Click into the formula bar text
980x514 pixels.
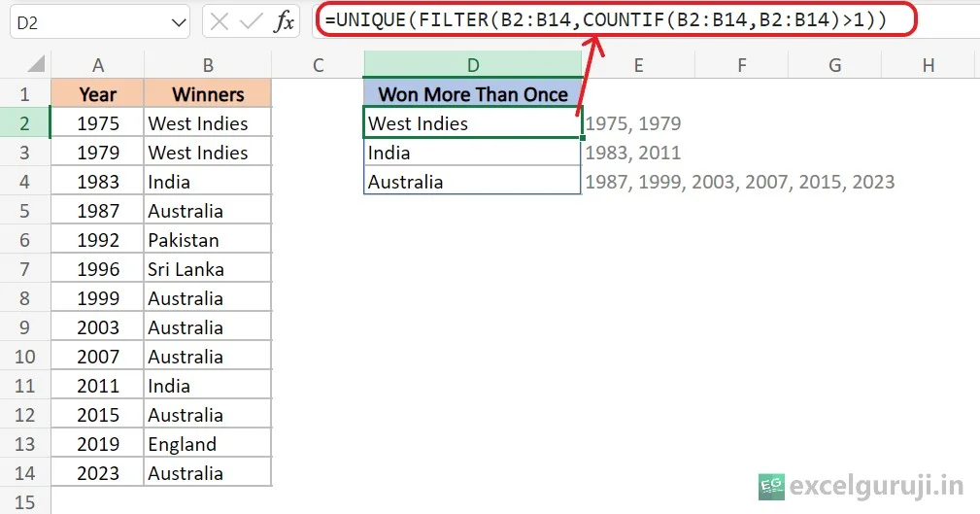click(x=606, y=20)
